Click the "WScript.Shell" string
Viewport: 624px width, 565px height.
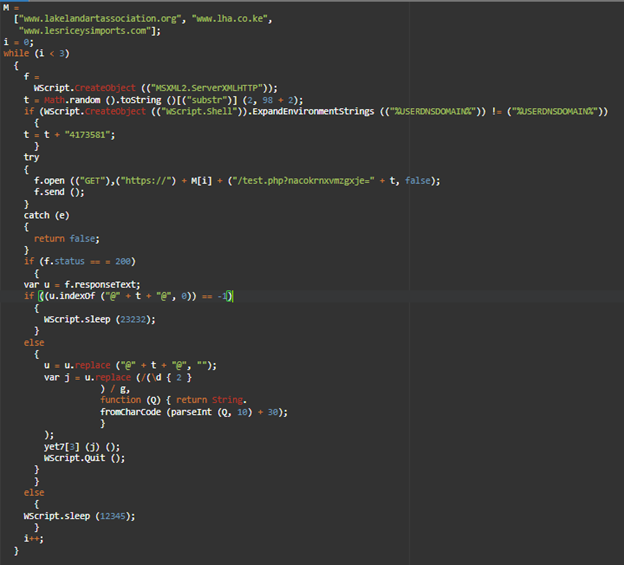[x=198, y=111]
